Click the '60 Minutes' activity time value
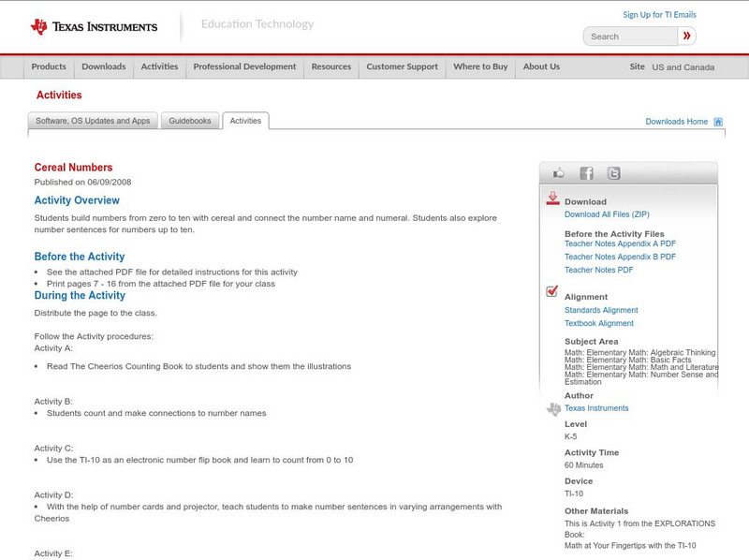Image resolution: width=749 pixels, height=560 pixels. 583,465
